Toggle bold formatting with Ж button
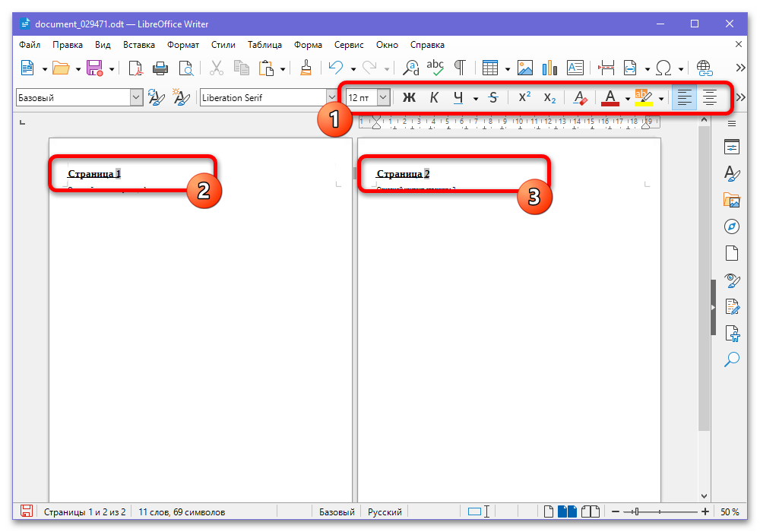Screen dimensions: 760x532 click(x=409, y=98)
